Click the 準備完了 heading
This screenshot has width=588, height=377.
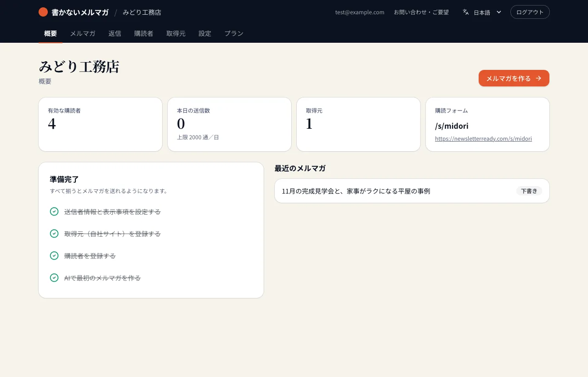coord(64,179)
